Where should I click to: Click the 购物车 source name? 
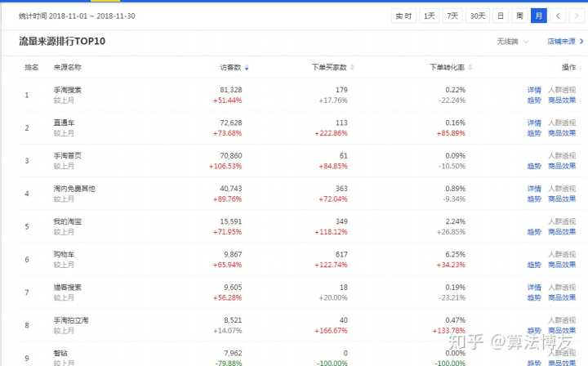tap(65, 254)
